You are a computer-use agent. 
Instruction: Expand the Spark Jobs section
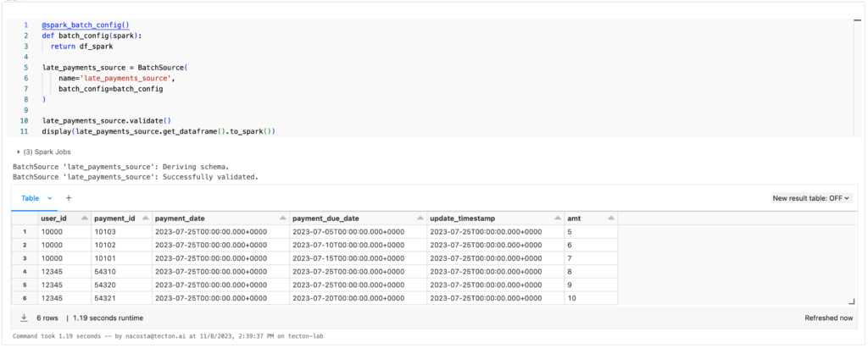coord(44,152)
